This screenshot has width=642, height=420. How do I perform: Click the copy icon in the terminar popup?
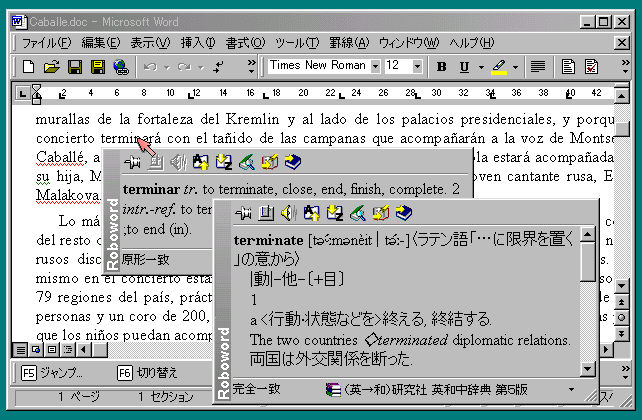click(155, 162)
